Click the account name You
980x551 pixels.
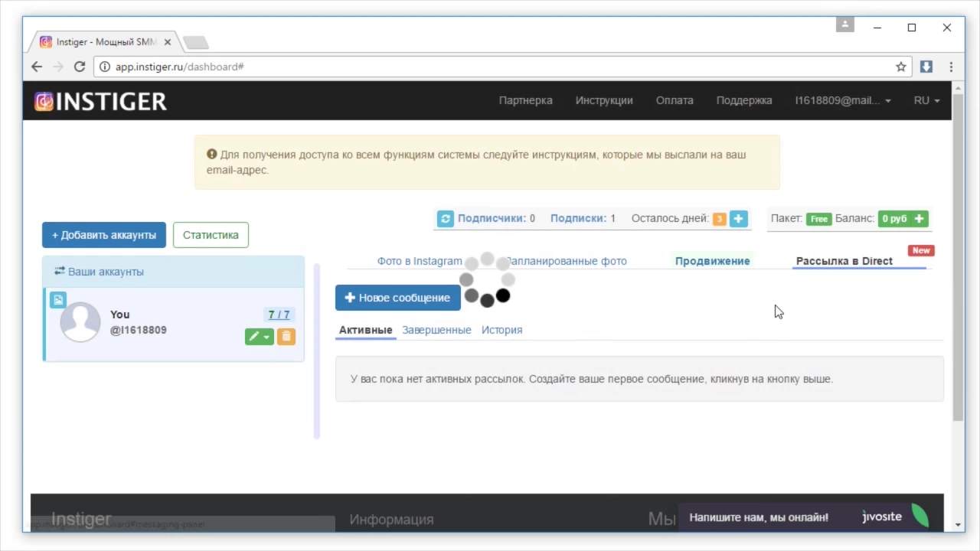(x=120, y=315)
